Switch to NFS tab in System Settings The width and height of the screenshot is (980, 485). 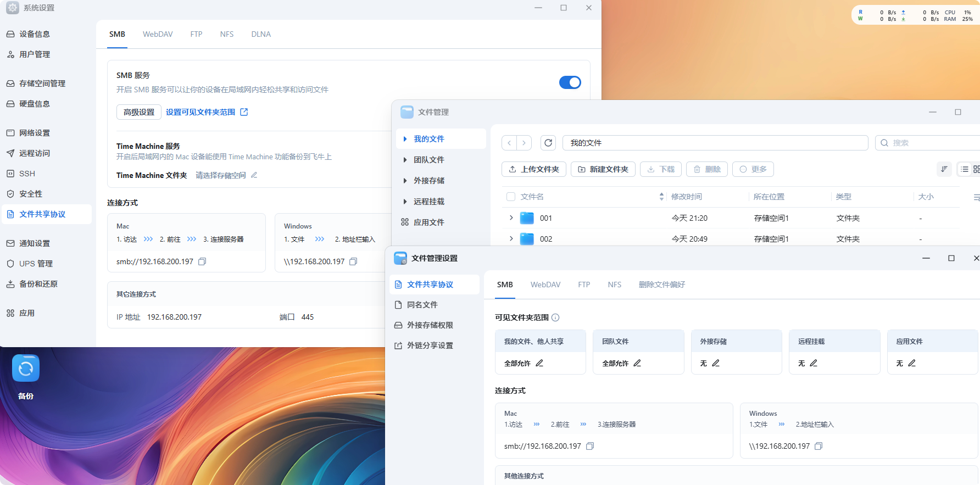point(227,34)
